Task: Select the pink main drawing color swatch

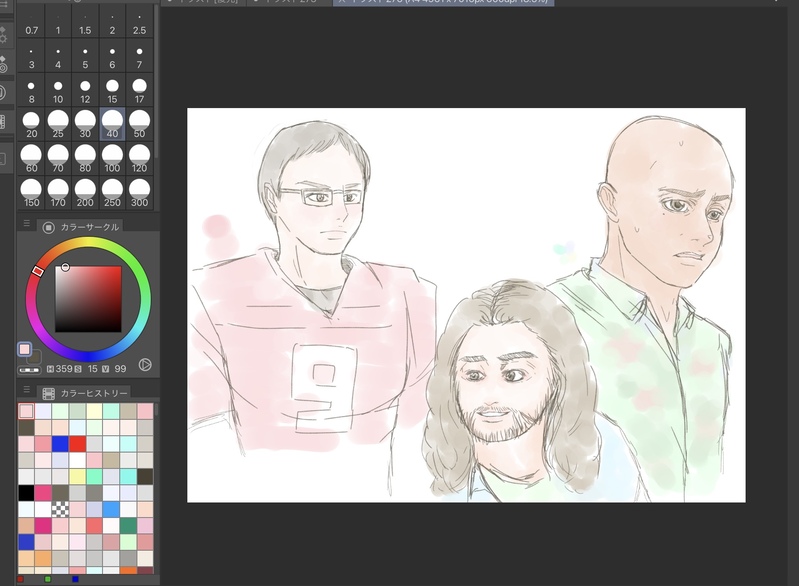Action: click(x=24, y=349)
